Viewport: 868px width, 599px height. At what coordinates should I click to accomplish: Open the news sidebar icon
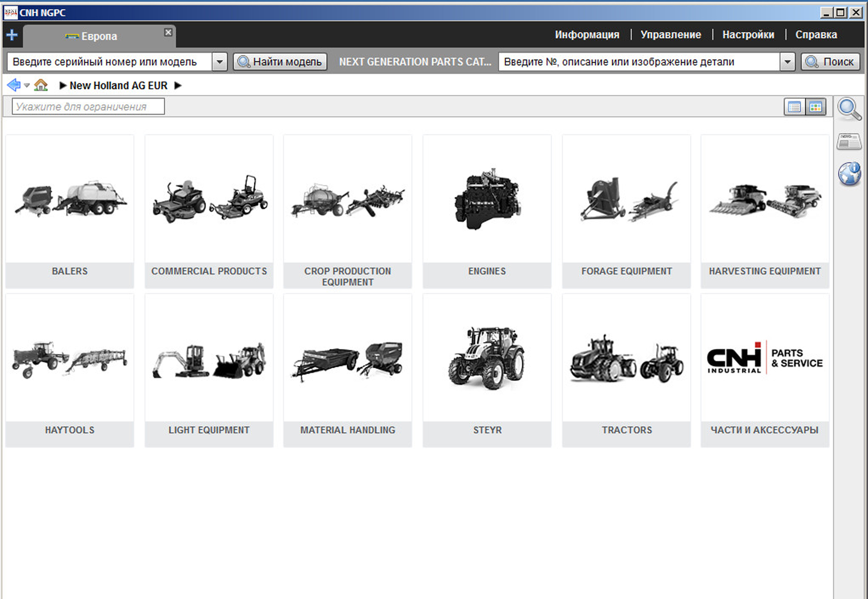point(849,142)
